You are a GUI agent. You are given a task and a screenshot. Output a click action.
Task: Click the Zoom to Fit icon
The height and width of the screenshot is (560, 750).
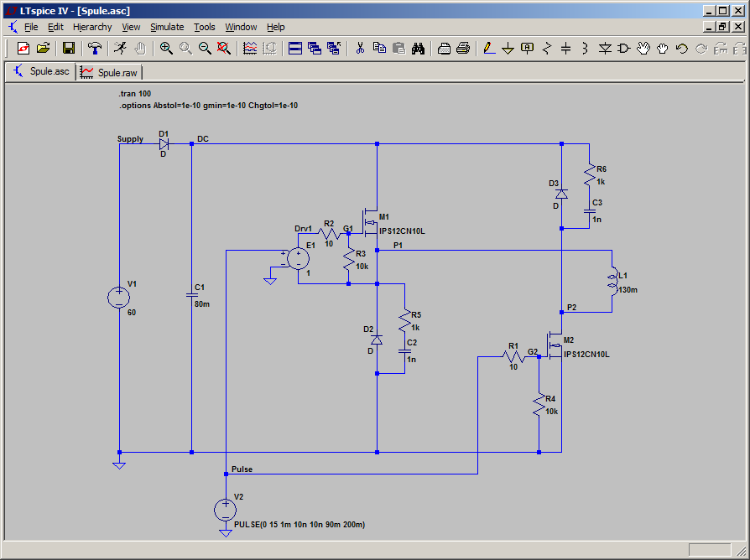pyautogui.click(x=224, y=48)
